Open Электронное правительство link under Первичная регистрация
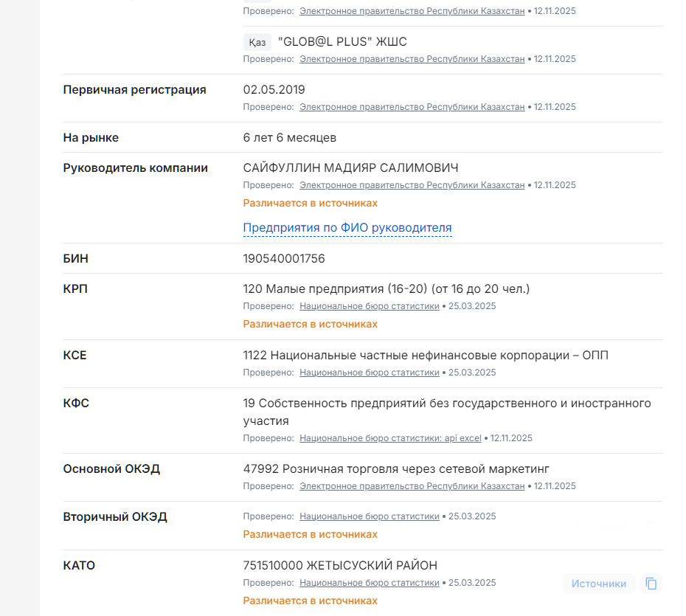The height and width of the screenshot is (616, 686). point(412,107)
